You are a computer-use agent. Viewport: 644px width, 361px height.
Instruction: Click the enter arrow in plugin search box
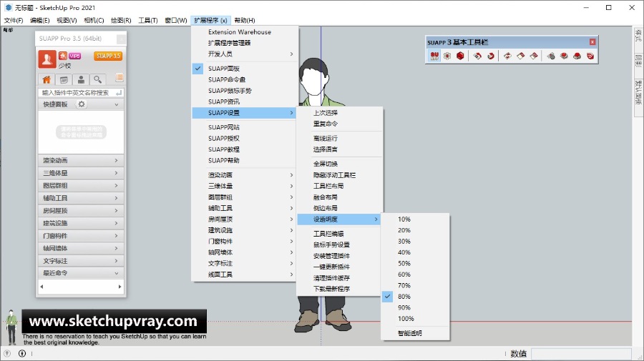point(119,93)
